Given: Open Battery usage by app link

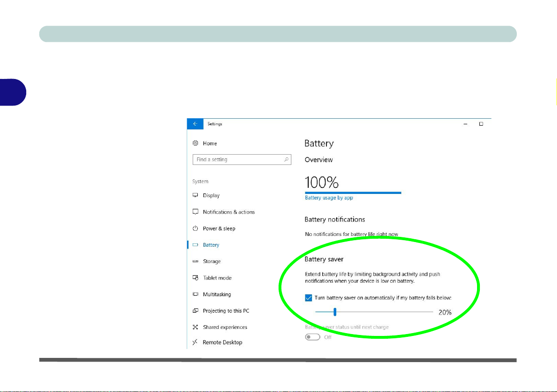Looking at the screenshot, I should tap(329, 198).
